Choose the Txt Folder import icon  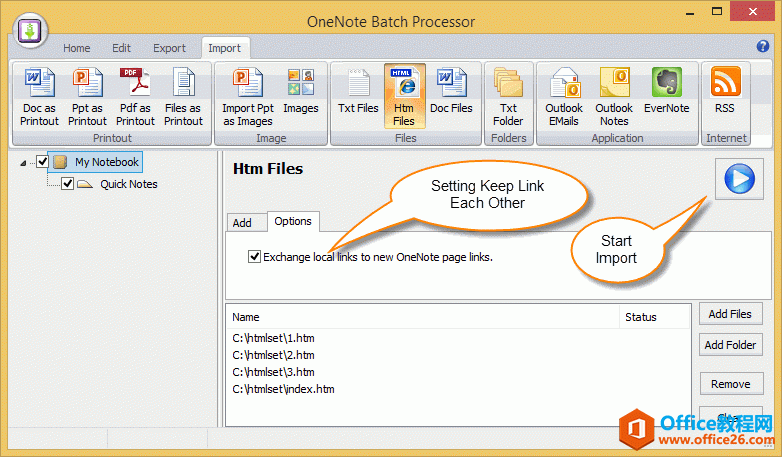coord(508,97)
